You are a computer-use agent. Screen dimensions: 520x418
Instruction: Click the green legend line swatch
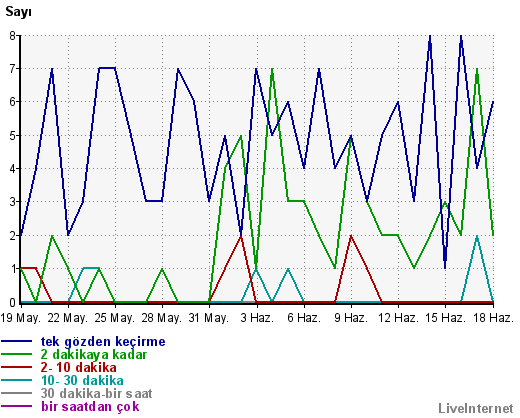coord(17,354)
